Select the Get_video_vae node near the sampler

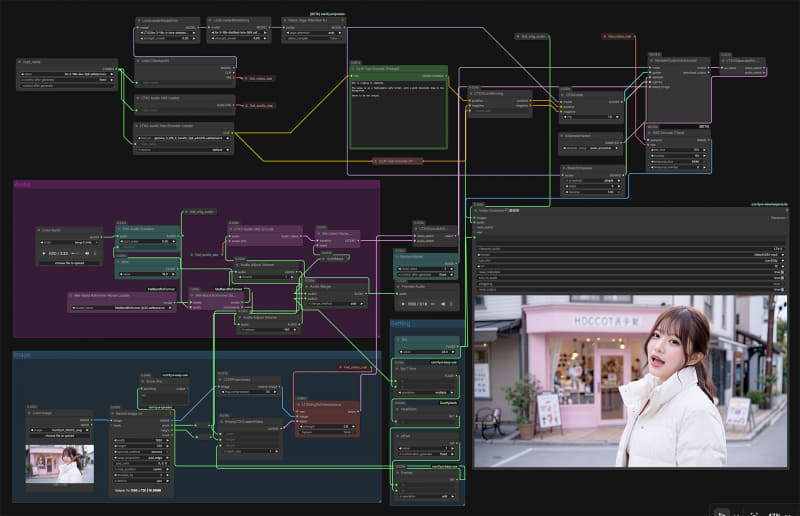pyautogui.click(x=618, y=37)
